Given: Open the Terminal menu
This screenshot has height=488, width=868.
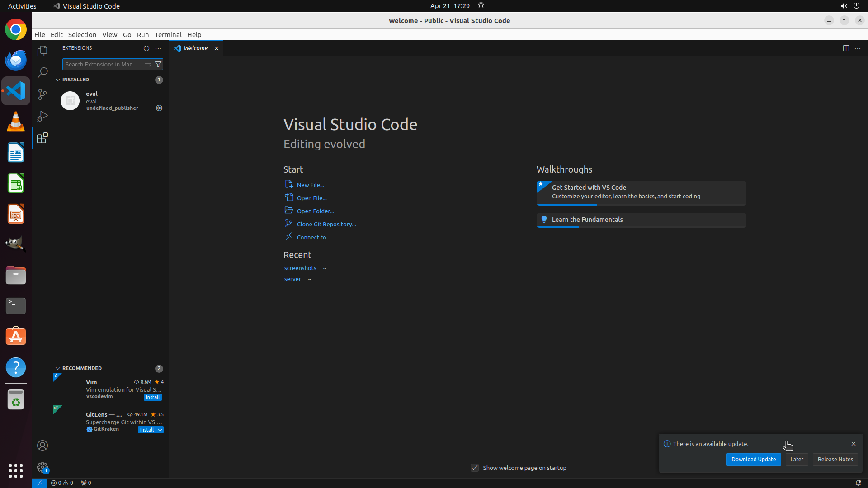Looking at the screenshot, I should pyautogui.click(x=168, y=35).
